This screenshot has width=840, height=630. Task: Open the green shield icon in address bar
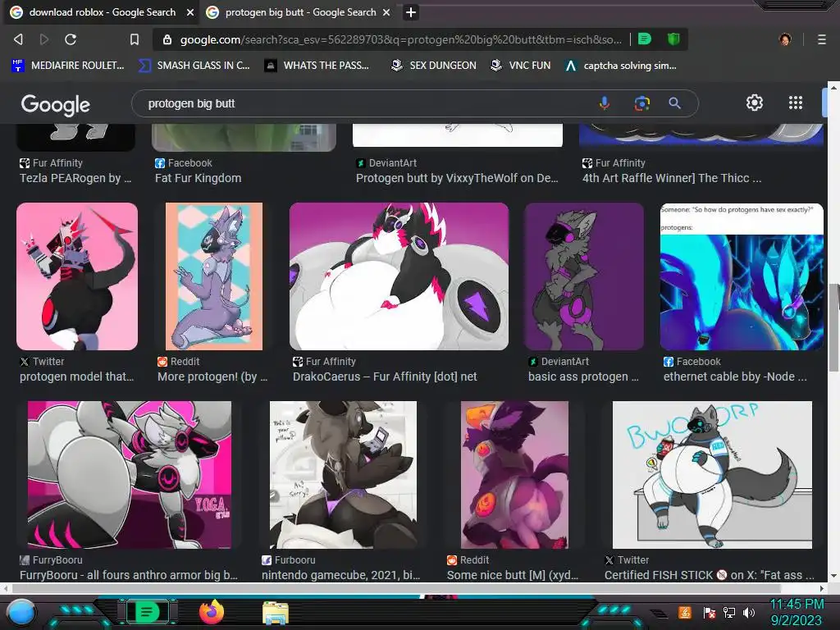(x=673, y=39)
